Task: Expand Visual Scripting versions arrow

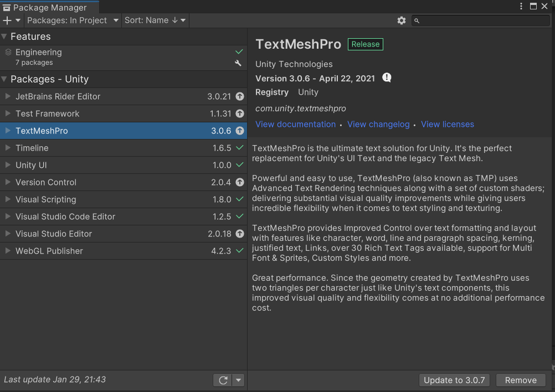Action: pyautogui.click(x=8, y=199)
